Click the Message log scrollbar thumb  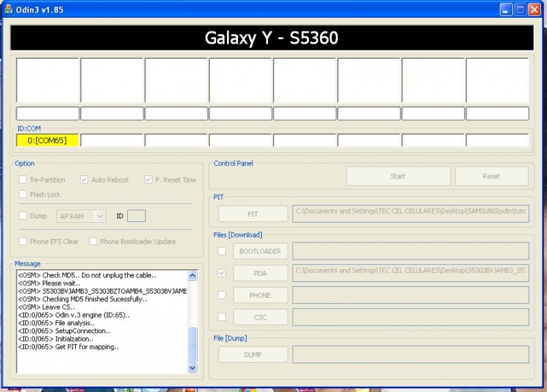click(x=193, y=344)
